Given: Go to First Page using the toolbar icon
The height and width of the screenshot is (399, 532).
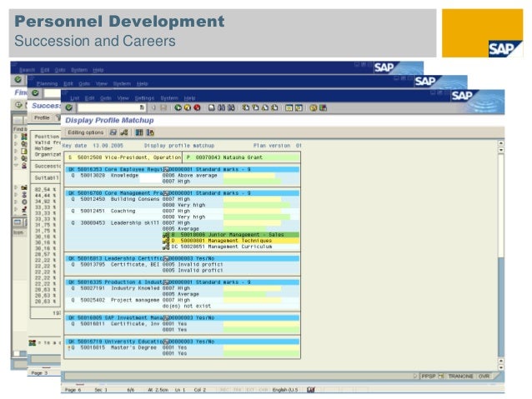Looking at the screenshot, I should point(246,107).
